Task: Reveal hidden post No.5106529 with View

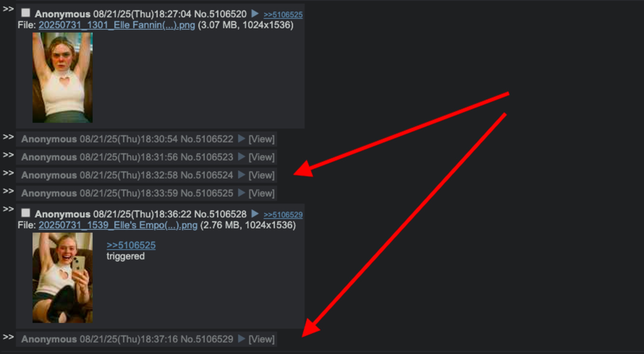Action: click(x=261, y=339)
